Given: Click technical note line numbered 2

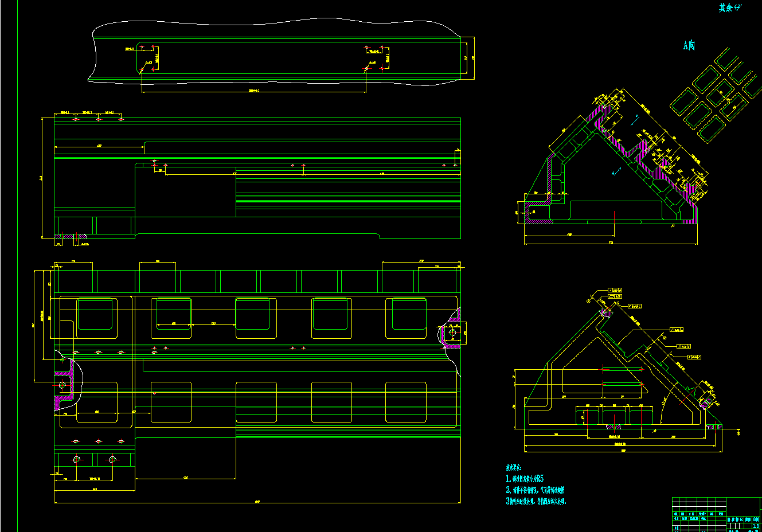Looking at the screenshot, I should click(x=535, y=490).
